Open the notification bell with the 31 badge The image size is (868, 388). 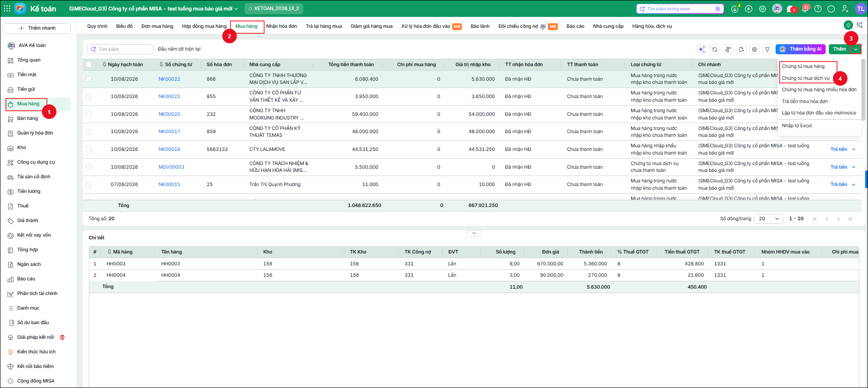pyautogui.click(x=805, y=9)
